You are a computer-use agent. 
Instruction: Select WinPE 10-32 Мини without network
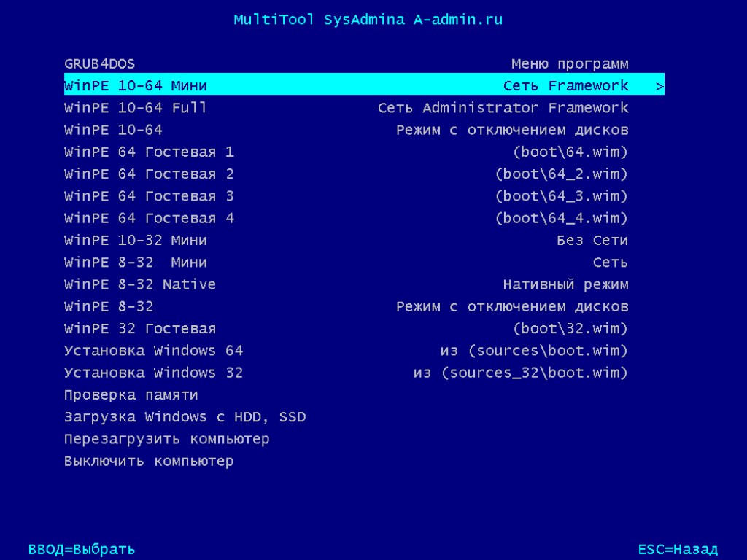pos(136,241)
